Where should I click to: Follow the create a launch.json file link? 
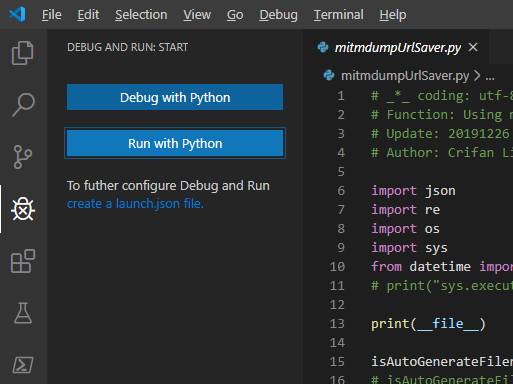click(x=135, y=203)
